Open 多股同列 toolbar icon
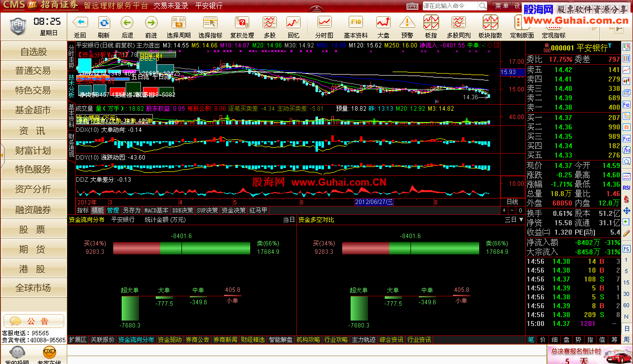Image resolution: width=633 pixels, height=364 pixels. pyautogui.click(x=458, y=22)
